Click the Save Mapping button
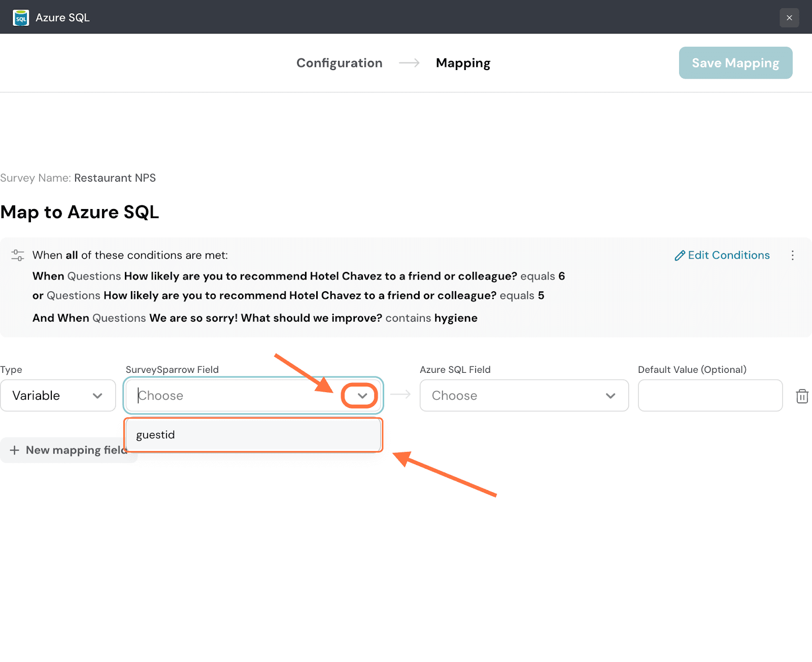Viewport: 812px width, 662px height. 735,63
